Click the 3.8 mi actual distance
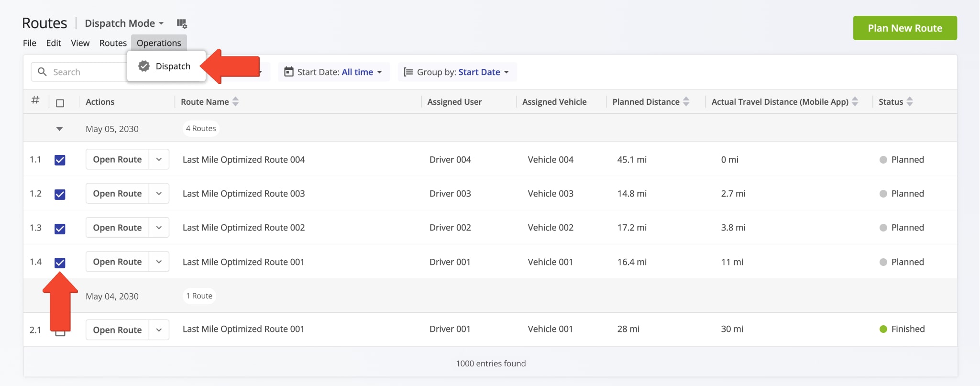This screenshot has height=386, width=980. point(733,228)
